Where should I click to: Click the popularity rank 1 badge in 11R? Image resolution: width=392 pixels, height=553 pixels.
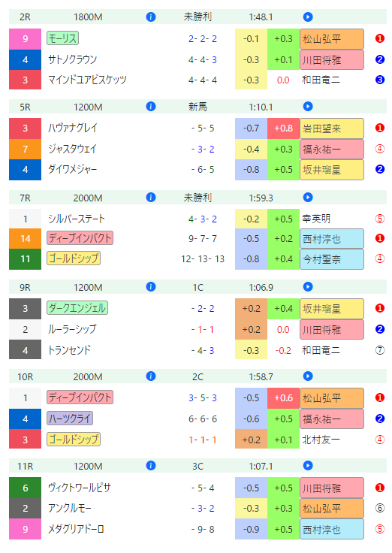click(x=380, y=488)
